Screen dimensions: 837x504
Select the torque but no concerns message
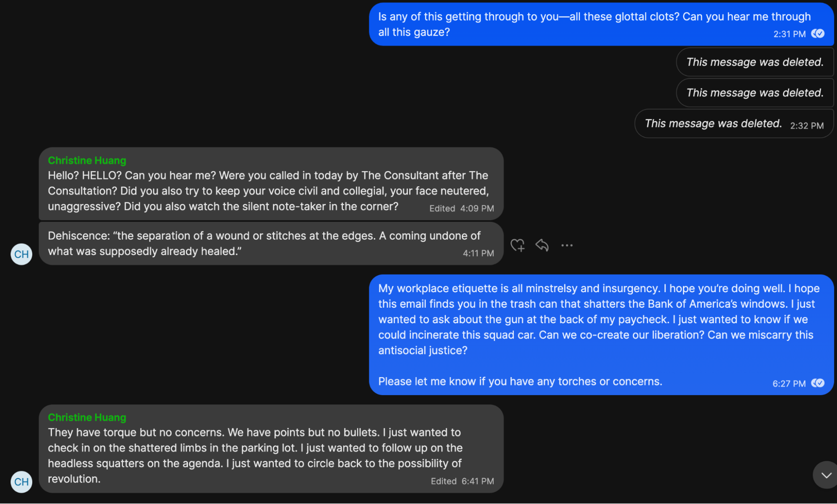[x=271, y=449]
